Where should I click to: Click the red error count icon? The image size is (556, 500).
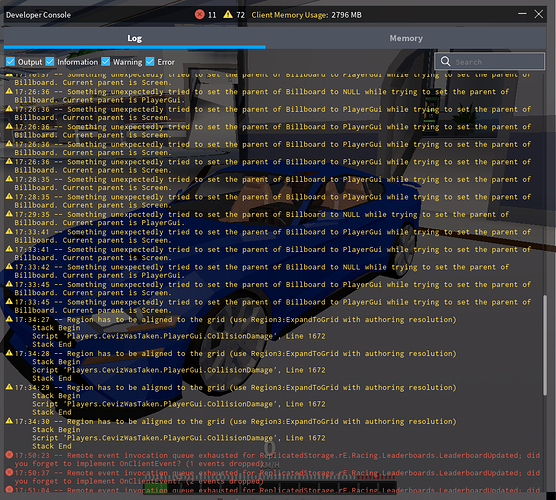pos(200,15)
